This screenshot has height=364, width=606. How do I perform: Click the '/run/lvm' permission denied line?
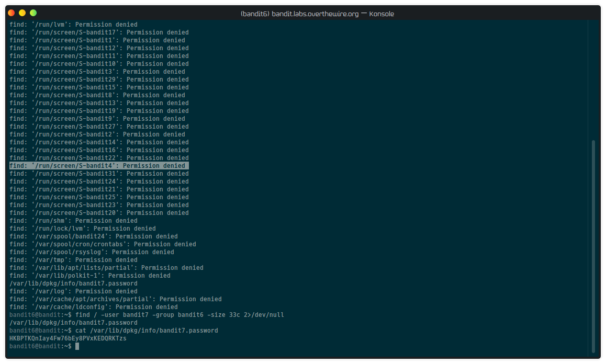click(73, 25)
